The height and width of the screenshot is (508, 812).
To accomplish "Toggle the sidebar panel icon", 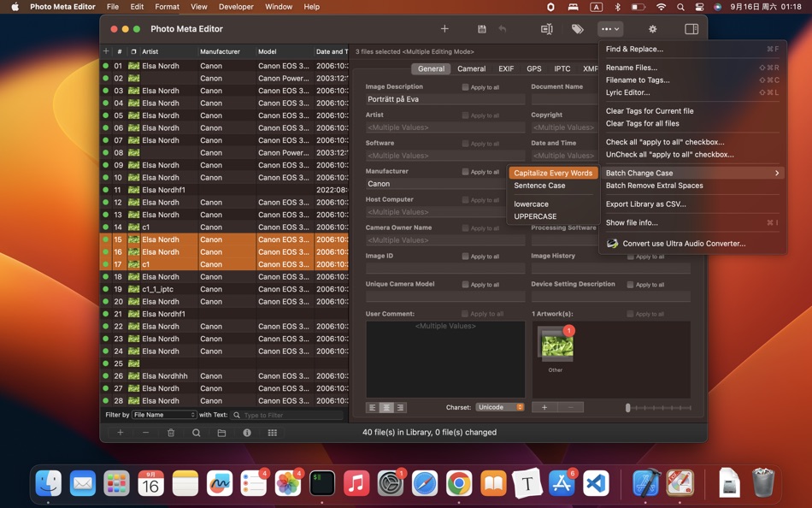I will (x=691, y=29).
